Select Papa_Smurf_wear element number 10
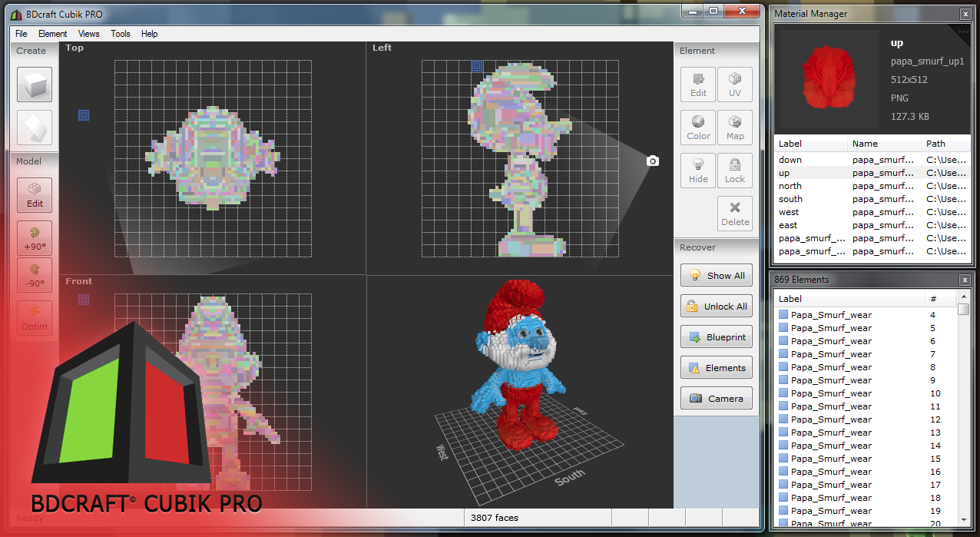 tap(866, 393)
